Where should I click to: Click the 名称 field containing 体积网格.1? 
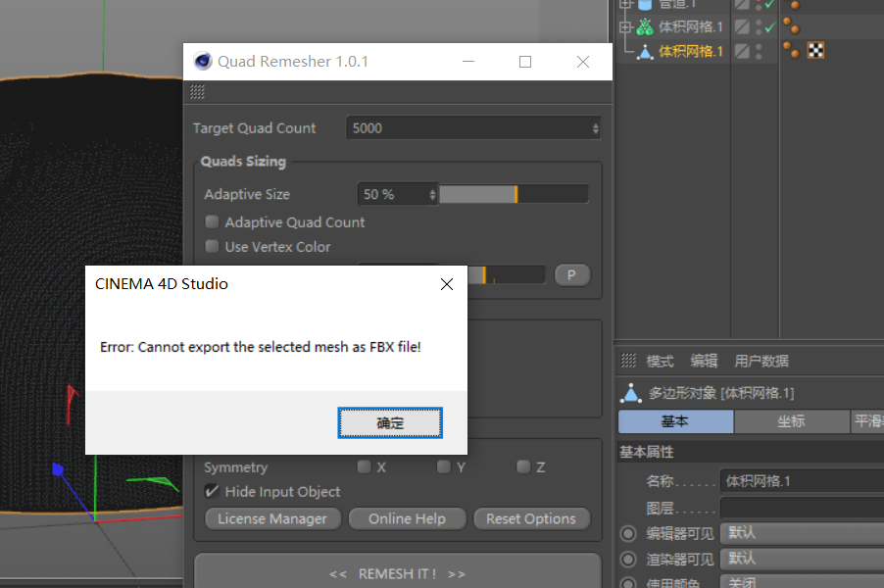pyautogui.click(x=803, y=481)
